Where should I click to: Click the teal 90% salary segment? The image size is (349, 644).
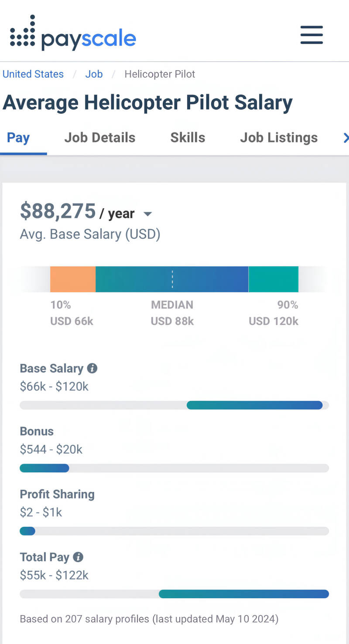coord(274,279)
